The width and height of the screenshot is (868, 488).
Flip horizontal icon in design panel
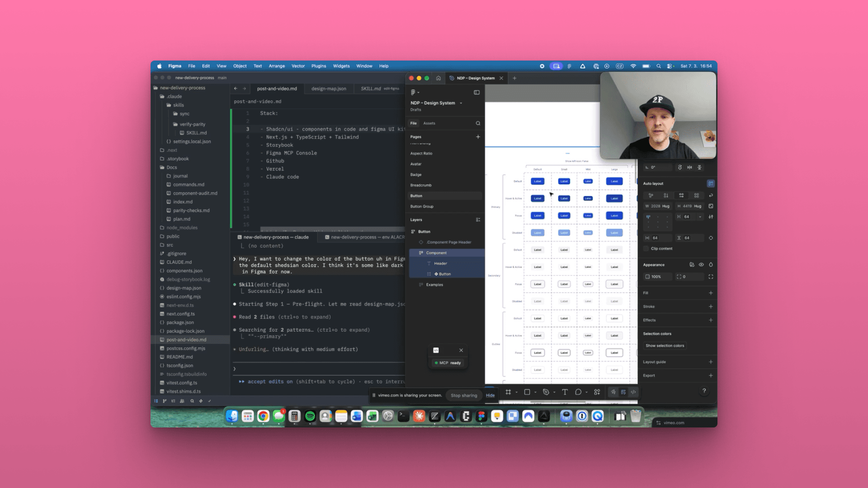pos(689,167)
